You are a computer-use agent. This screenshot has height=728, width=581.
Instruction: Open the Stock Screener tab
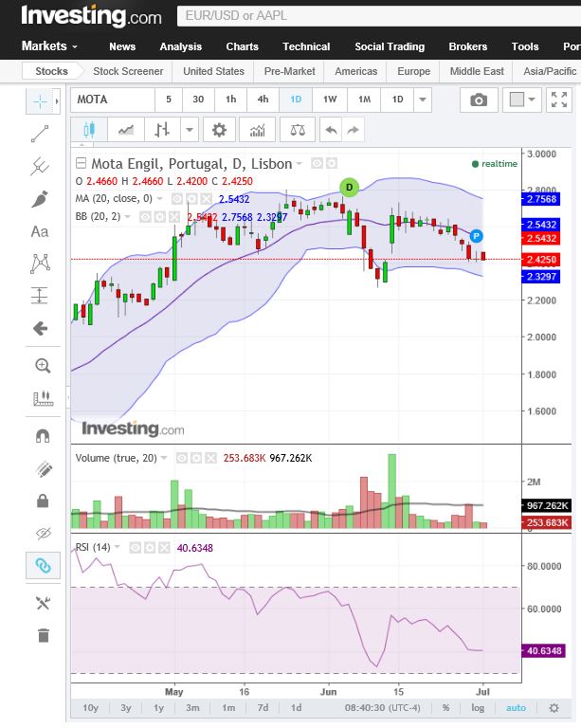(128, 71)
